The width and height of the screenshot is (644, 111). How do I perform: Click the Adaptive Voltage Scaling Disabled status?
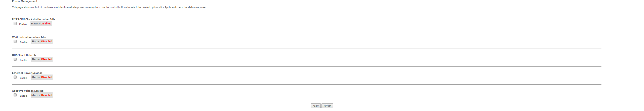click(x=47, y=95)
